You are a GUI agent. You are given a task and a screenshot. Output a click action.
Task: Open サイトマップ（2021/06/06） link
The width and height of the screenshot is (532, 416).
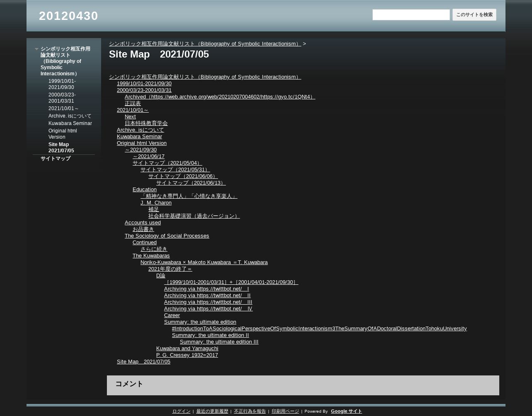183,176
